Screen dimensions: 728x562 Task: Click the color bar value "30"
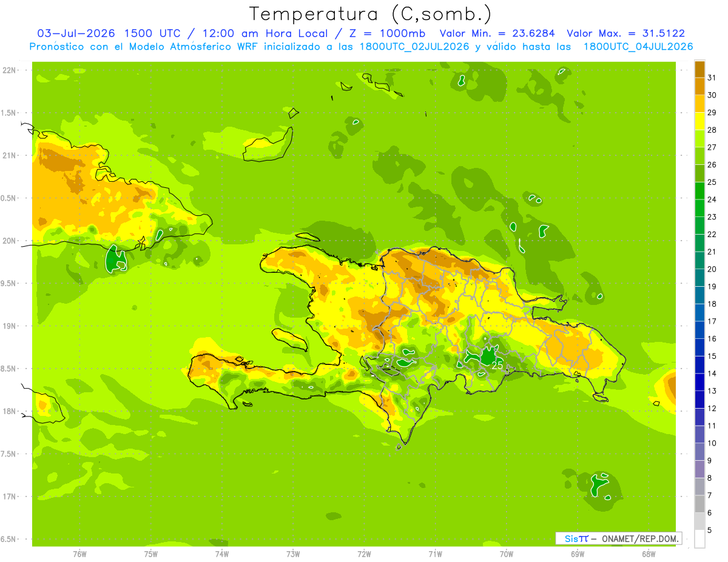[712, 95]
